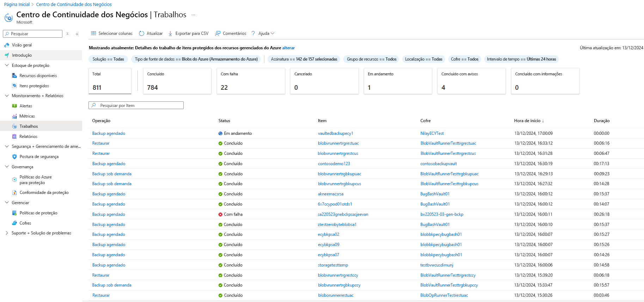The width and height of the screenshot is (644, 302).
Task: Select the Com falha 22 card
Action: (x=251, y=81)
